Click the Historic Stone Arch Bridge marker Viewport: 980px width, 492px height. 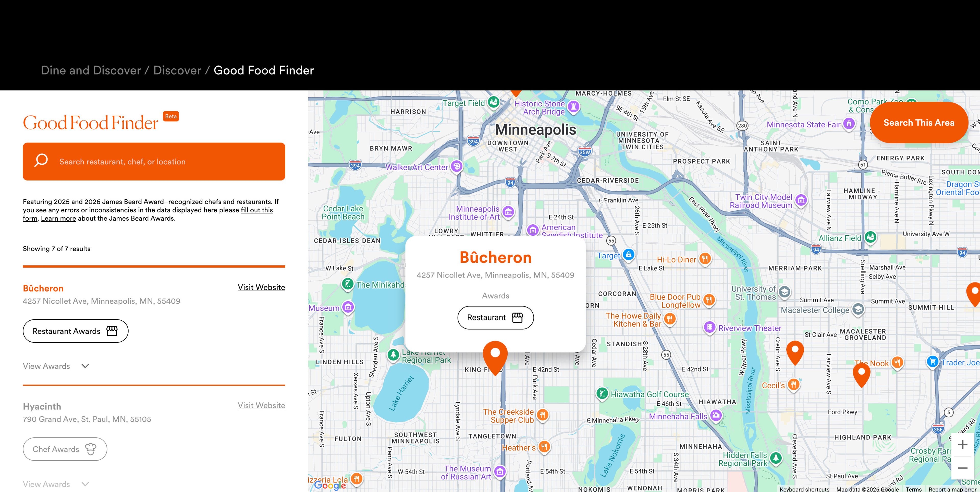coord(574,106)
